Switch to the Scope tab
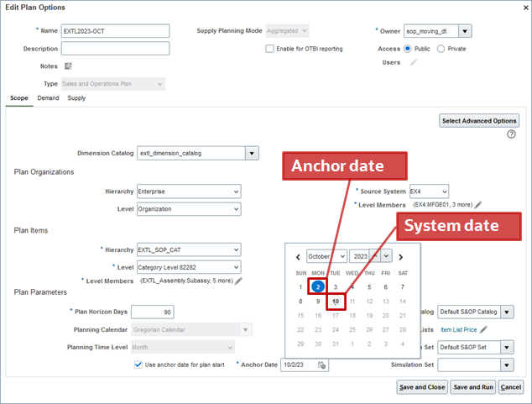532x404 pixels. tap(19, 98)
